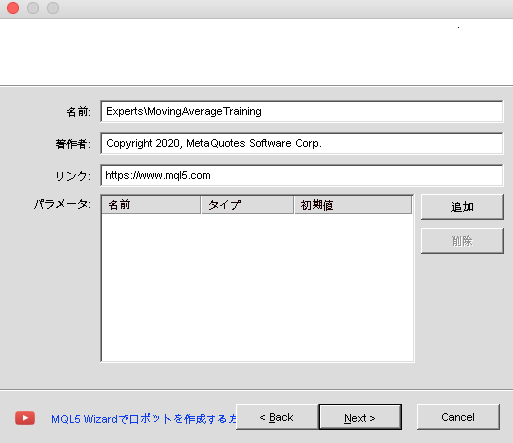Click the empty parameter list area
This screenshot has height=443, width=513.
coord(257,287)
